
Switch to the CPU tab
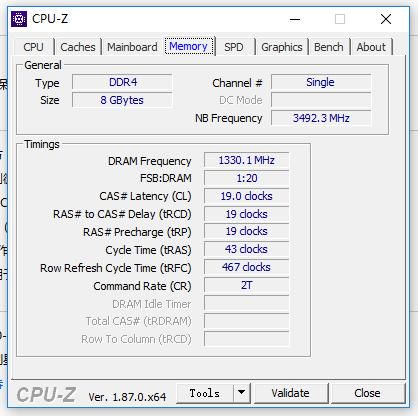[x=33, y=47]
